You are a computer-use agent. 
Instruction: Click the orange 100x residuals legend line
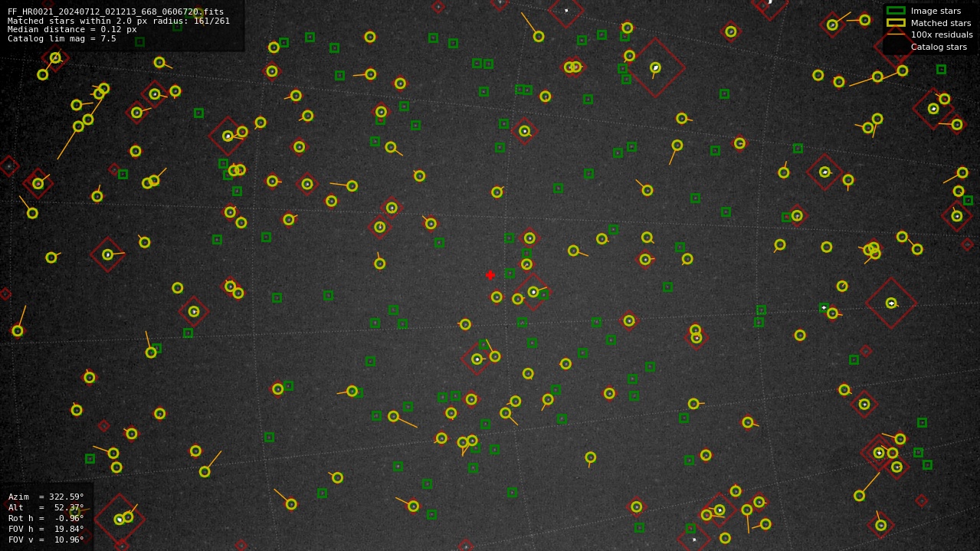[x=896, y=34]
